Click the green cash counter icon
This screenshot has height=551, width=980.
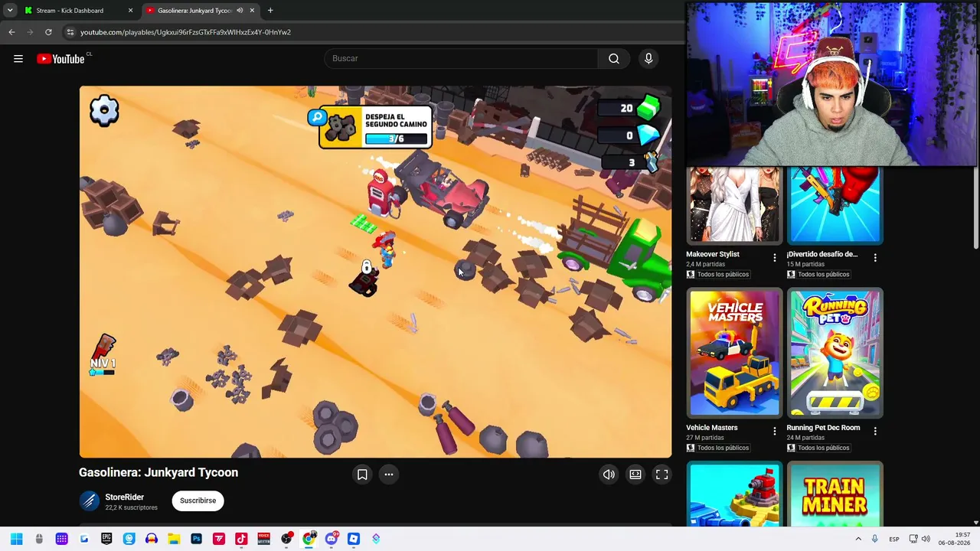point(648,107)
